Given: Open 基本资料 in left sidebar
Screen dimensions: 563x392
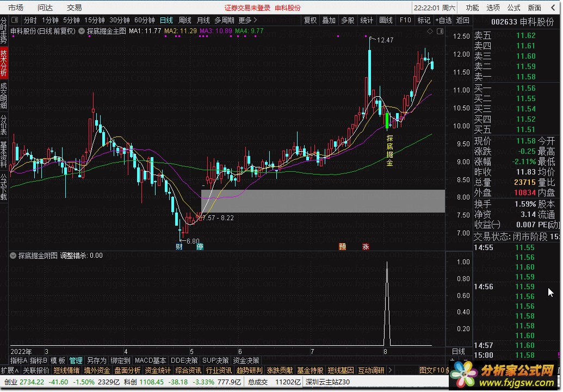Looking at the screenshot, I should tap(4, 154).
